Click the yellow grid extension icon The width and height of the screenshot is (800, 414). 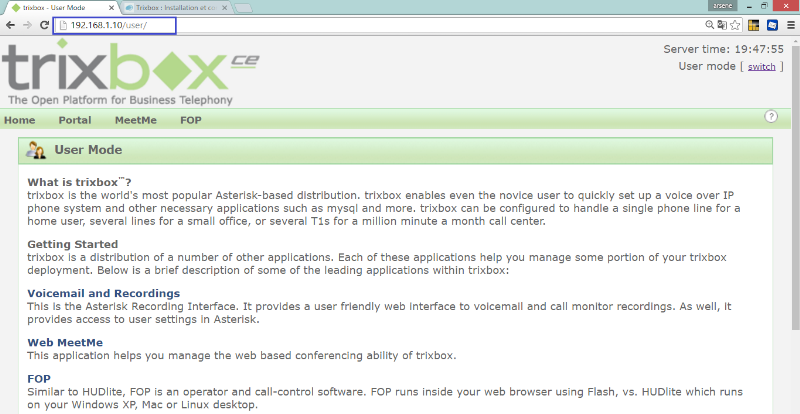(x=754, y=25)
